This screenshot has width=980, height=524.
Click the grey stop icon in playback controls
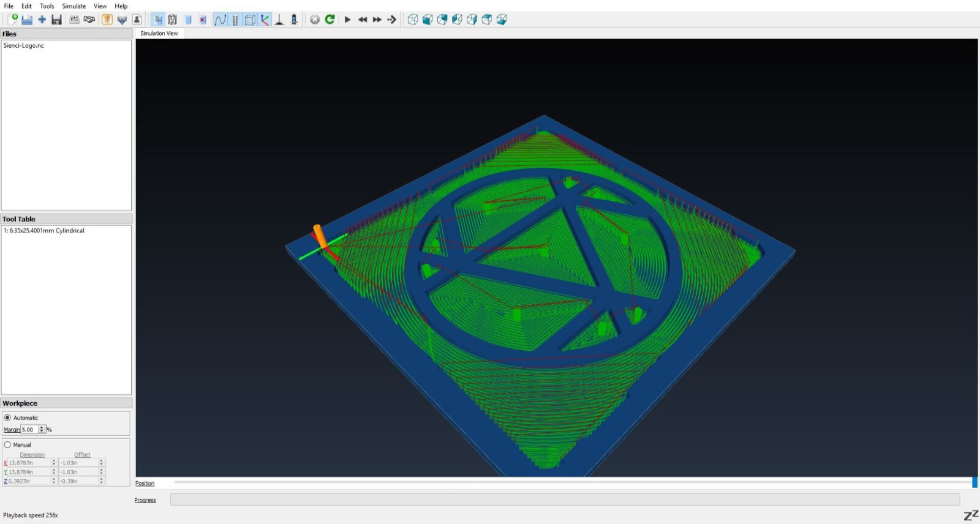[315, 20]
